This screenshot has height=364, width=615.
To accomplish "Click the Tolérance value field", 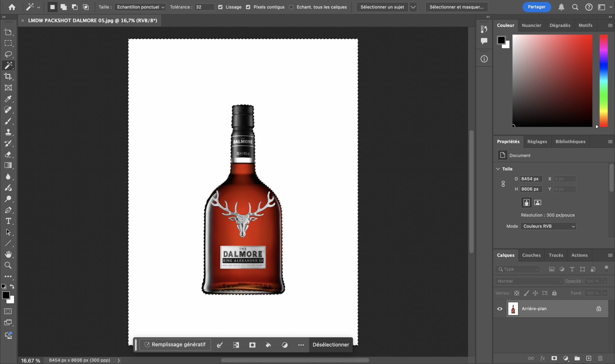I will (x=204, y=7).
